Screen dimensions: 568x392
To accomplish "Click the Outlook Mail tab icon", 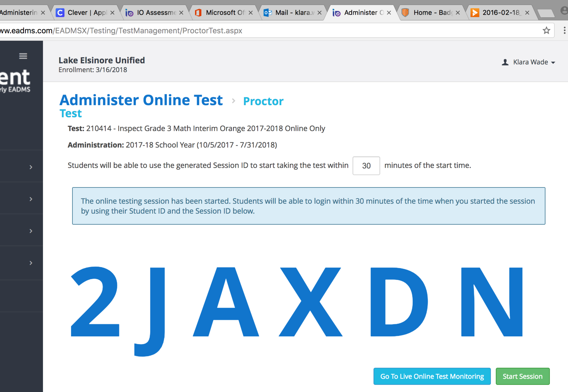I will (x=268, y=13).
